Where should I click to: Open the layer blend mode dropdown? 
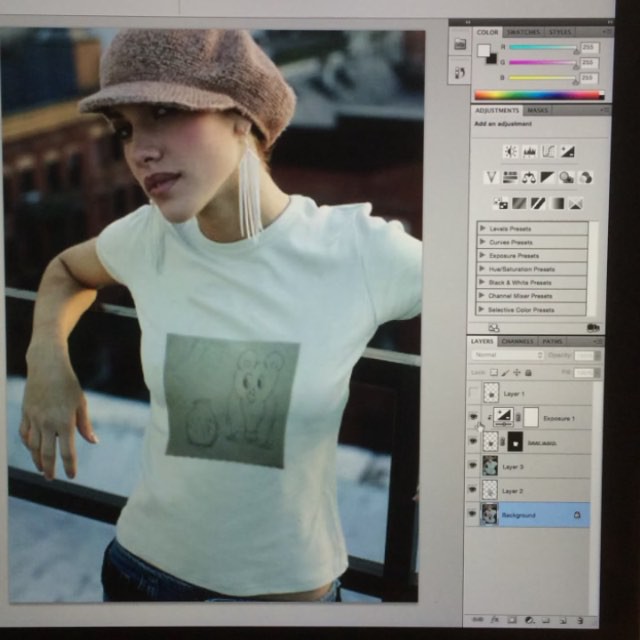[x=508, y=355]
